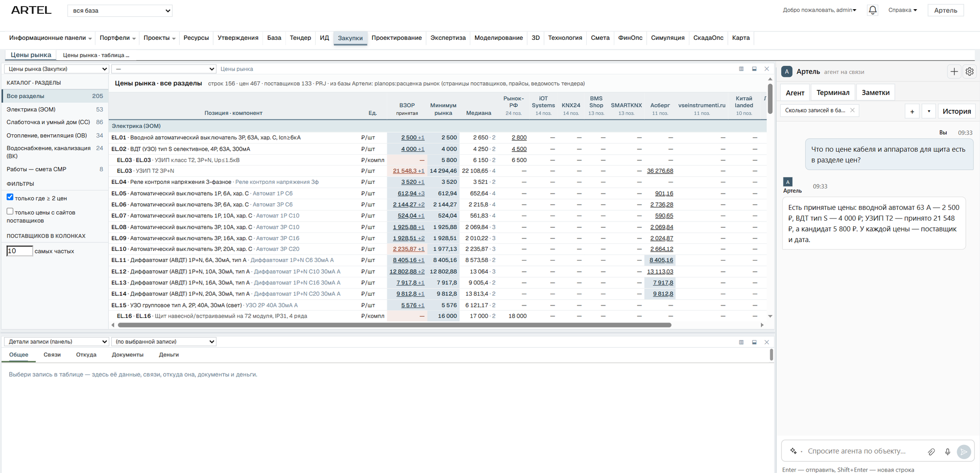
Task: Open 'Детали записи (панель)' dropdown
Action: 56,342
